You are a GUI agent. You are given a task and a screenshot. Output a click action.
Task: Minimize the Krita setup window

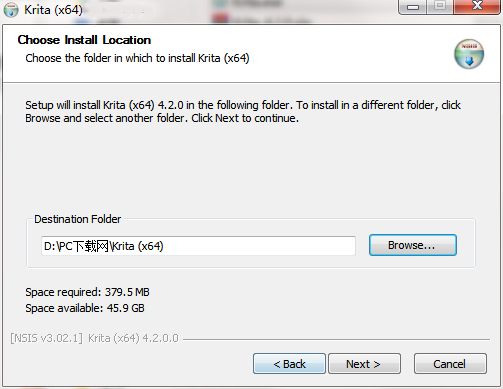tap(413, 7)
